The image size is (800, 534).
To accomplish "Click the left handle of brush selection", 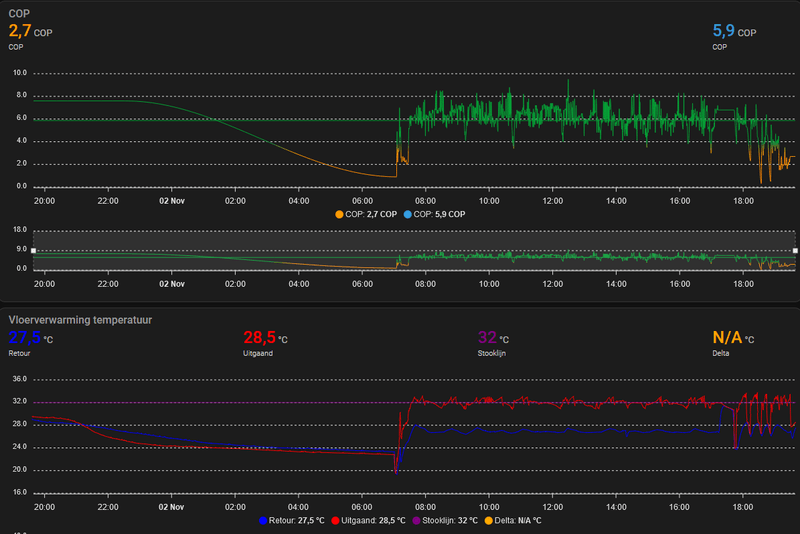I will point(34,250).
